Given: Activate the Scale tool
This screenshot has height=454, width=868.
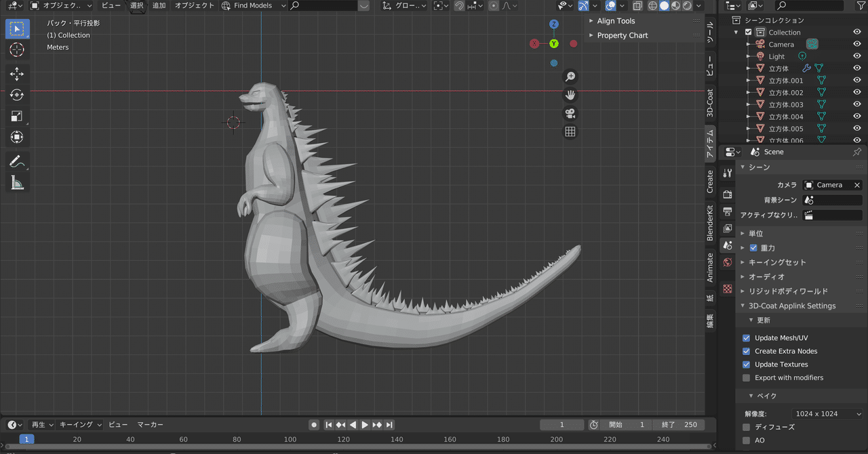Looking at the screenshot, I should [17, 117].
